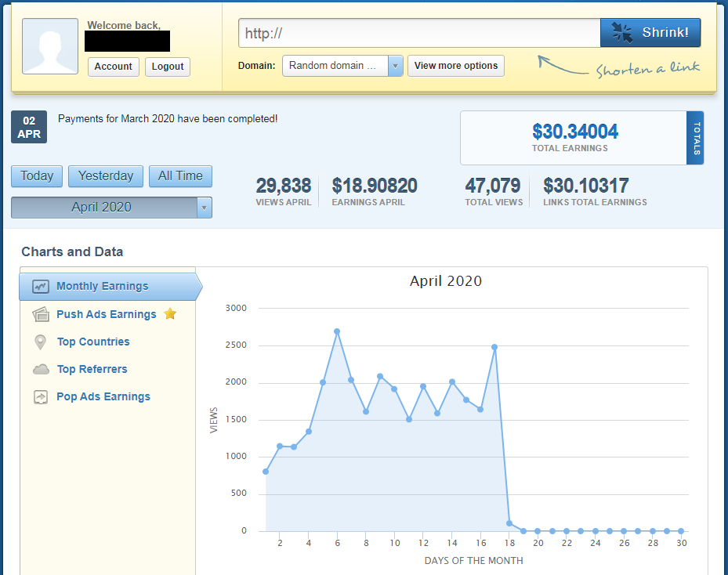Image resolution: width=728 pixels, height=575 pixels.
Task: Open the Account page
Action: 113,67
